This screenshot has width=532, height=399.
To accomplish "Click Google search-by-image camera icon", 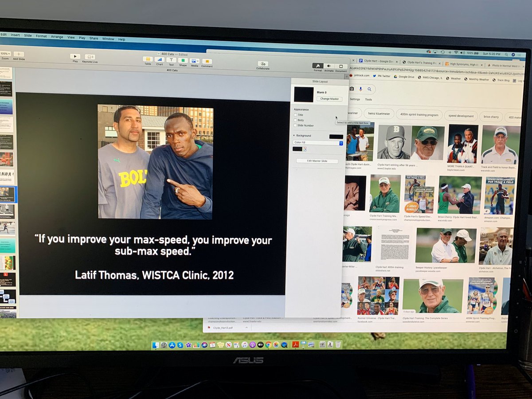I will coord(352,89).
